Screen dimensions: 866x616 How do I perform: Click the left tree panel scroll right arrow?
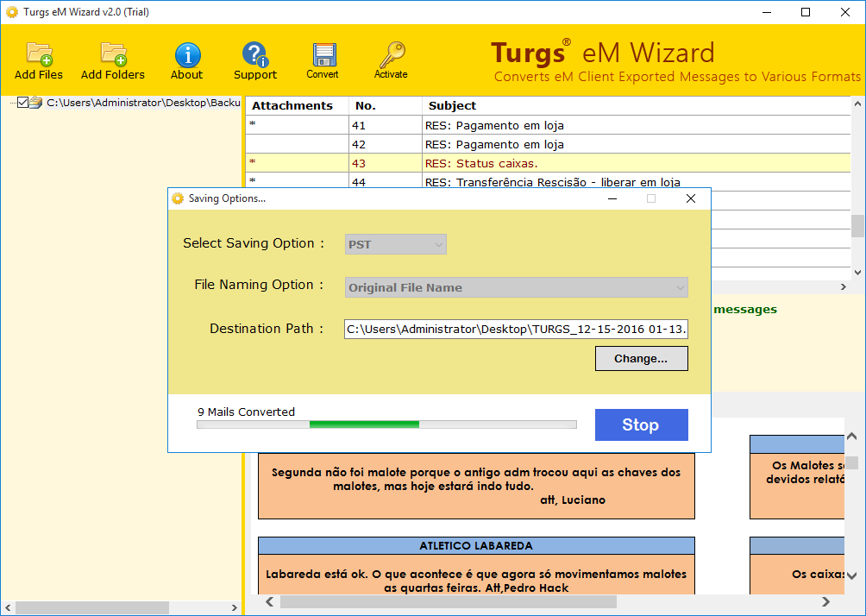[x=235, y=607]
